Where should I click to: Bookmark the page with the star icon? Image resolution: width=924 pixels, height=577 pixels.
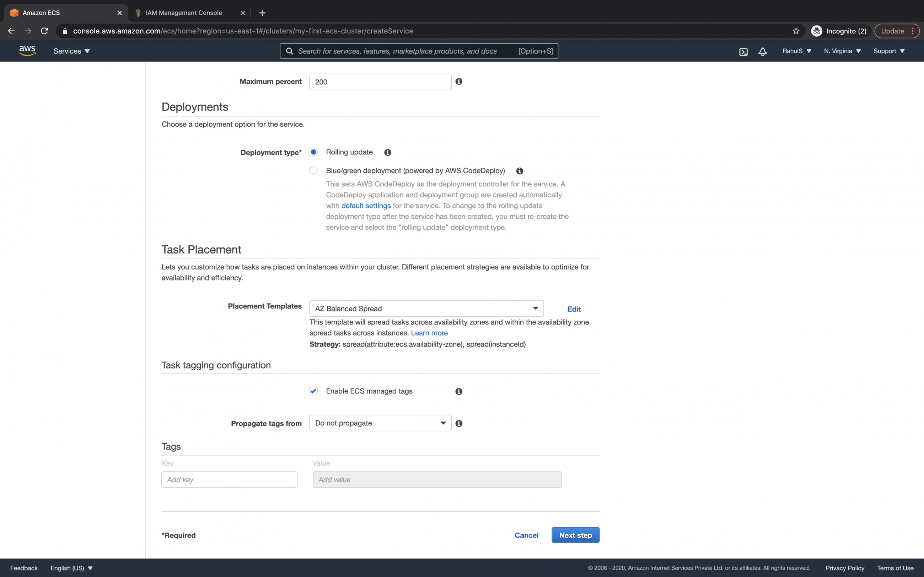coord(796,31)
